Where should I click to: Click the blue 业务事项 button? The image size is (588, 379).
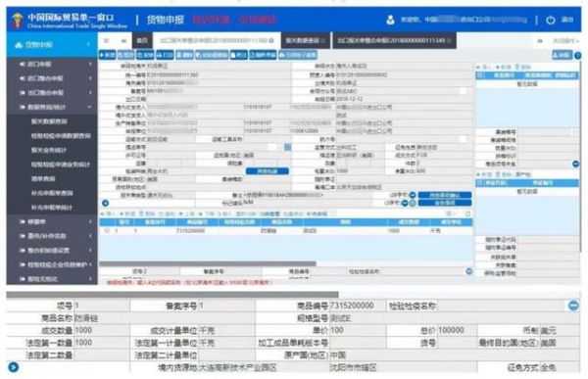pyautogui.click(x=445, y=203)
